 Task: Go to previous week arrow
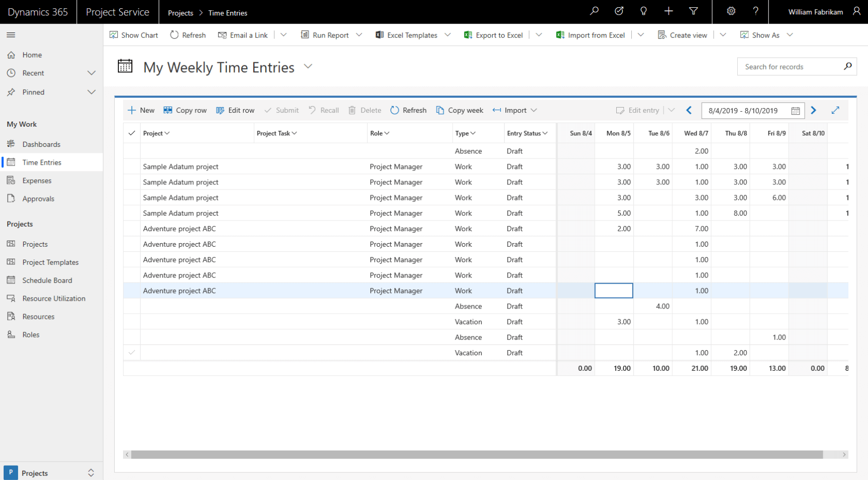click(x=689, y=110)
